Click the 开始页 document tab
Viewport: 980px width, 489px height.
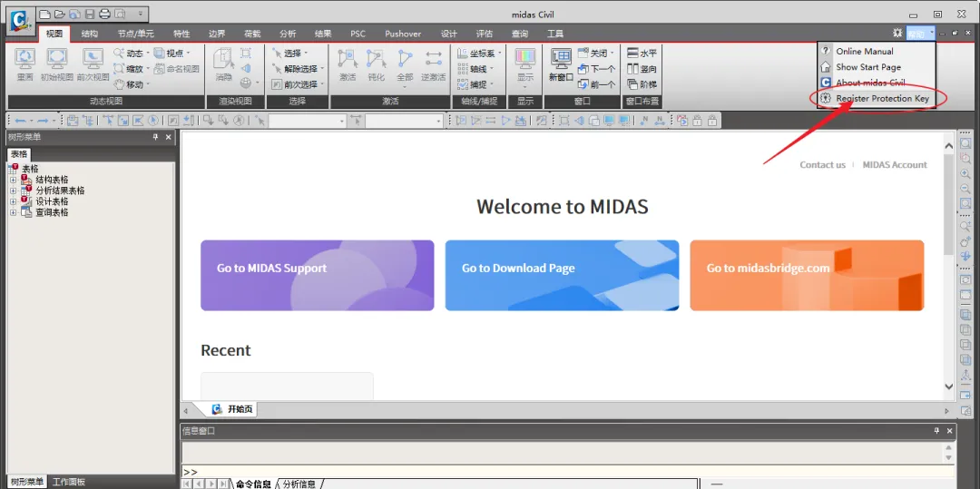tap(232, 410)
